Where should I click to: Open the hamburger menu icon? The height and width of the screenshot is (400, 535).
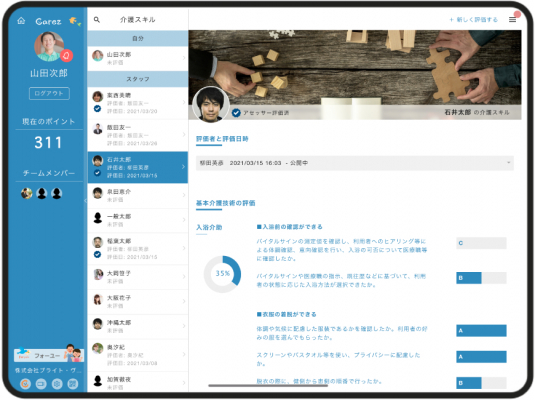(x=512, y=19)
